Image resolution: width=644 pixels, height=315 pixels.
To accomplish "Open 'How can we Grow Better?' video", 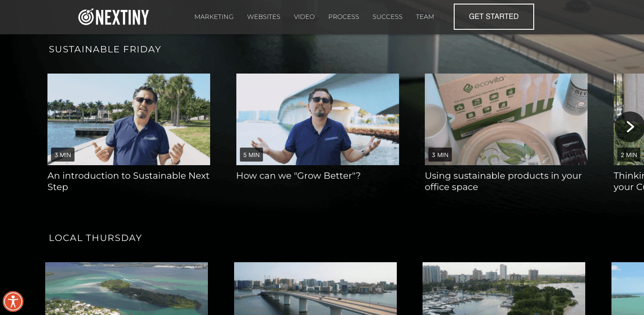I will click(317, 119).
